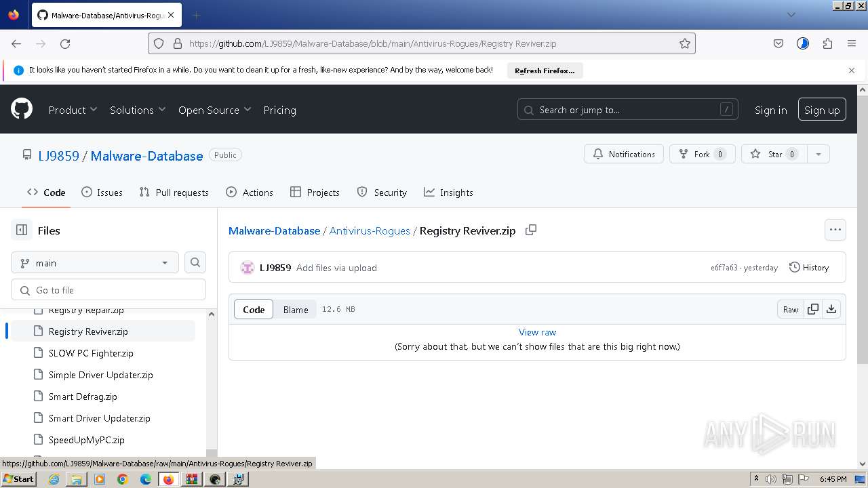Reload the page with refresh icon
Screen dimensions: 868x488
click(65, 43)
